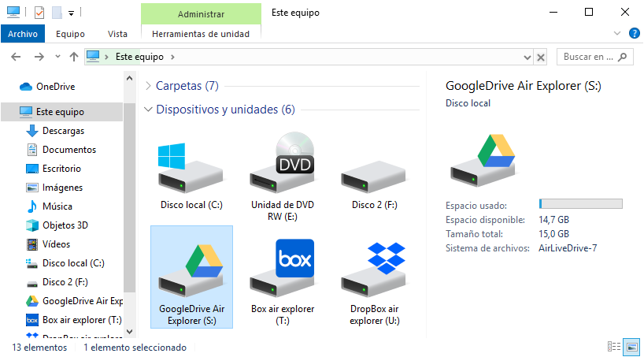Open the help question mark icon
This screenshot has width=644, height=357.
pyautogui.click(x=634, y=34)
